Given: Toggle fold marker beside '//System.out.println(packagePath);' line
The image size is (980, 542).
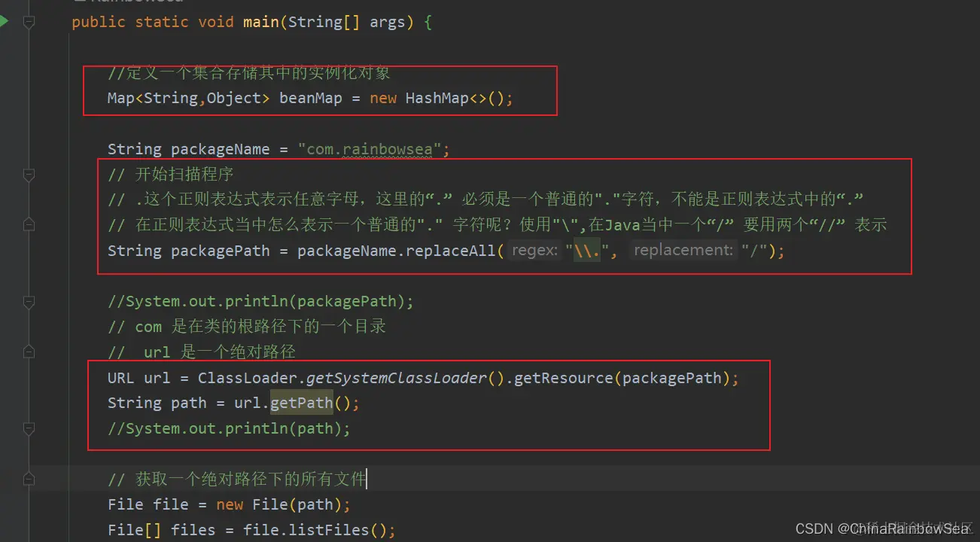Looking at the screenshot, I should click(x=29, y=302).
